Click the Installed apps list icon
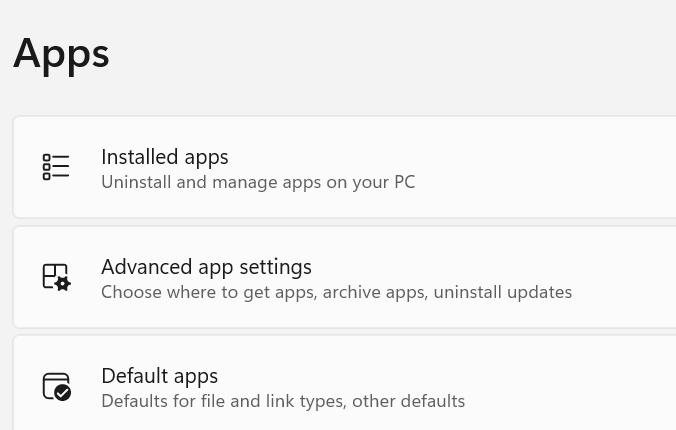Screen dimensions: 676x430 (56, 167)
